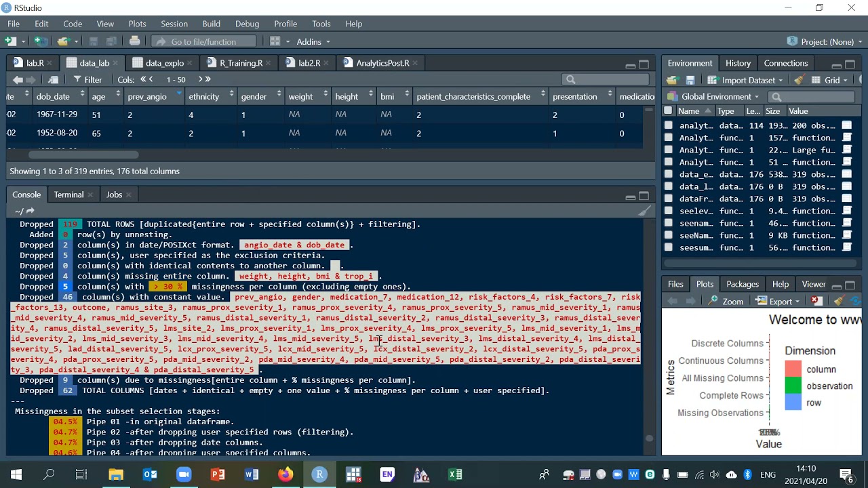868x488 pixels.
Task: Click data viewer search field
Action: pos(606,79)
